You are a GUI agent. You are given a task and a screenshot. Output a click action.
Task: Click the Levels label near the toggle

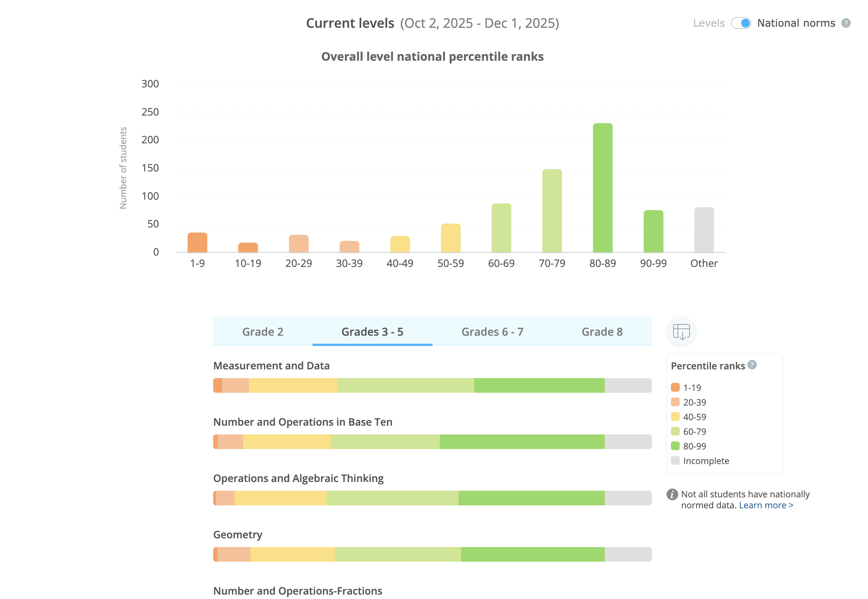709,23
